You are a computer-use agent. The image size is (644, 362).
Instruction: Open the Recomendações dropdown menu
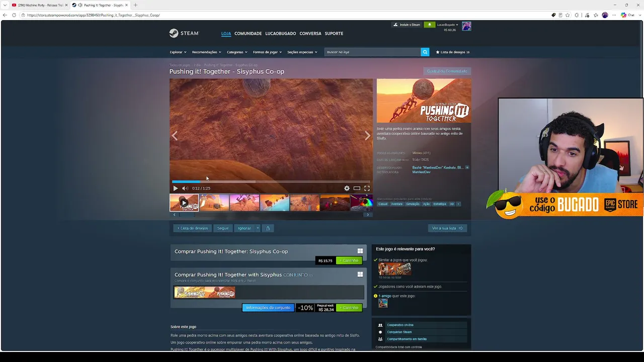206,52
